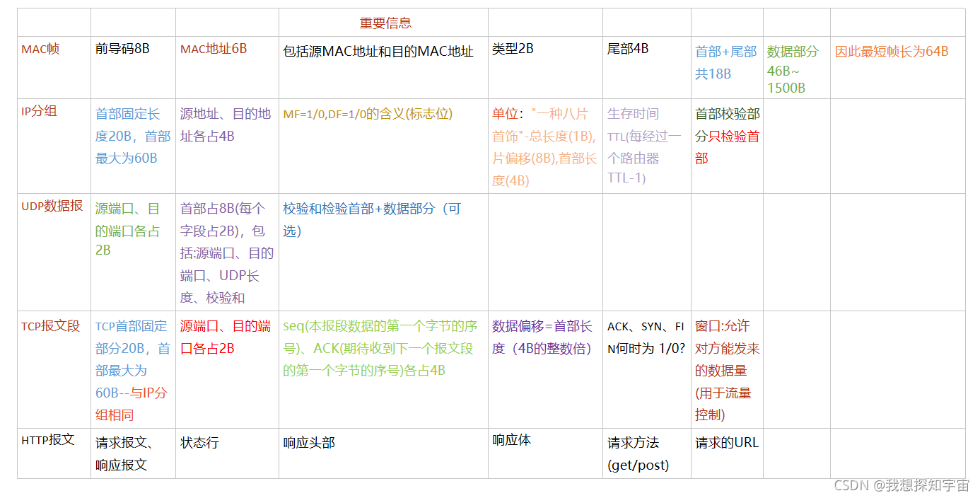
Task: Select '校验和检验首部+数据部分（可选)' text
Action: click(372, 219)
